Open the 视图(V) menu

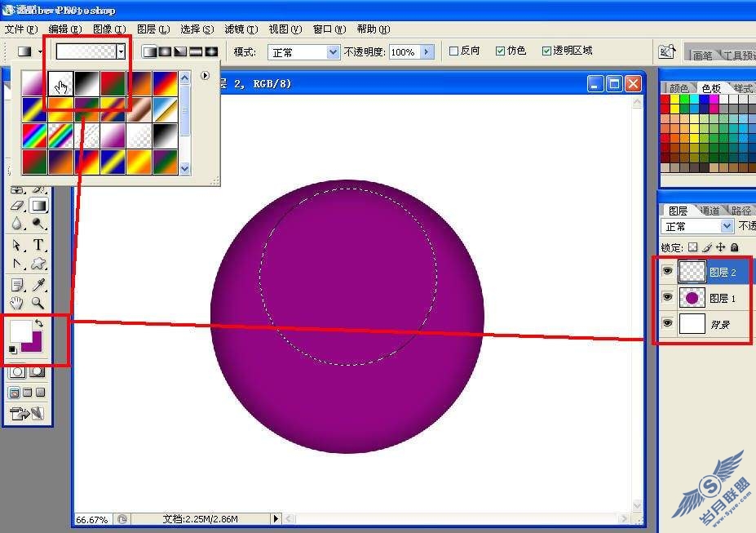coord(285,29)
